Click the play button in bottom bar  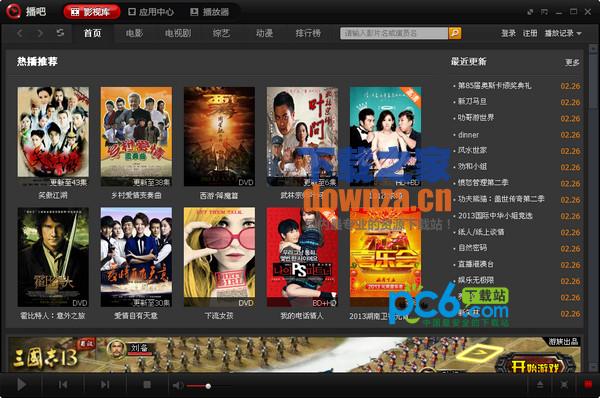(22, 385)
